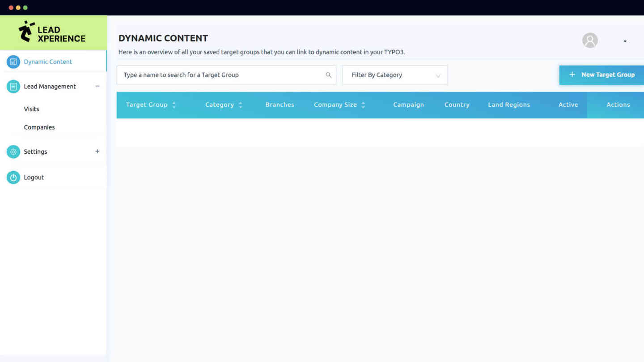Sort table by Category column
The width and height of the screenshot is (644, 362).
pos(240,105)
